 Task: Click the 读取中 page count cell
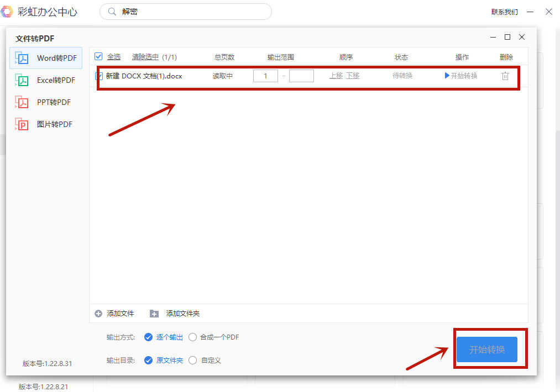223,76
